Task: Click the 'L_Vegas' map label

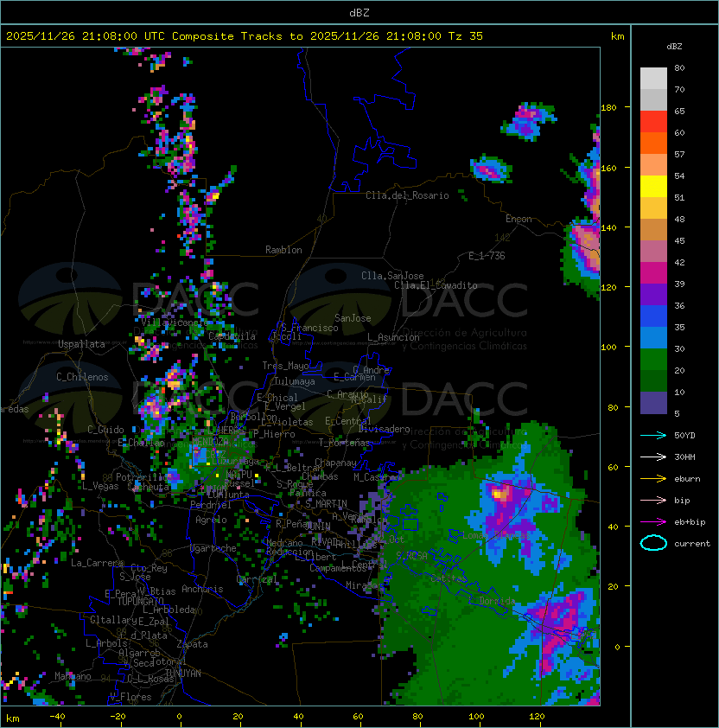Action: point(100,486)
